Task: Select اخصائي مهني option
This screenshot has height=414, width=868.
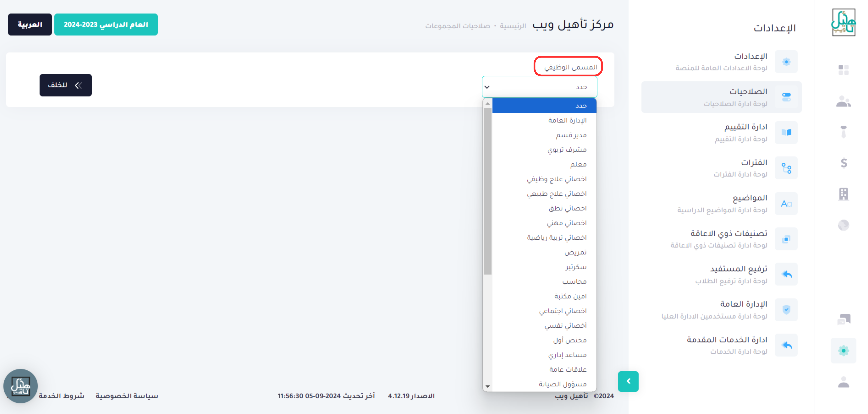Action: pyautogui.click(x=544, y=223)
